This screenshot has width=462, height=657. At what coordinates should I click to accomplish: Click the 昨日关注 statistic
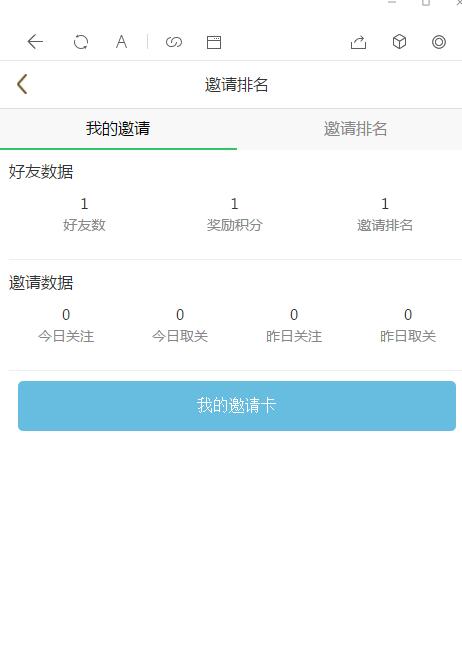[294, 326]
